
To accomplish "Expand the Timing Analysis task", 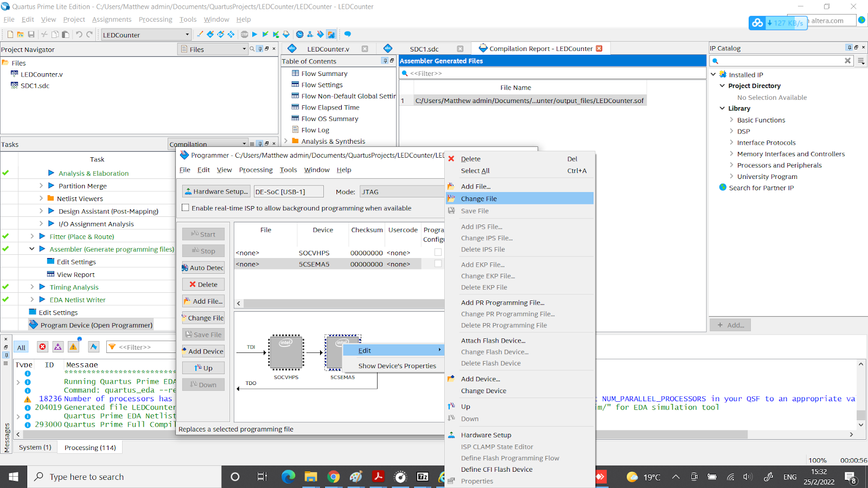I will pos(32,287).
